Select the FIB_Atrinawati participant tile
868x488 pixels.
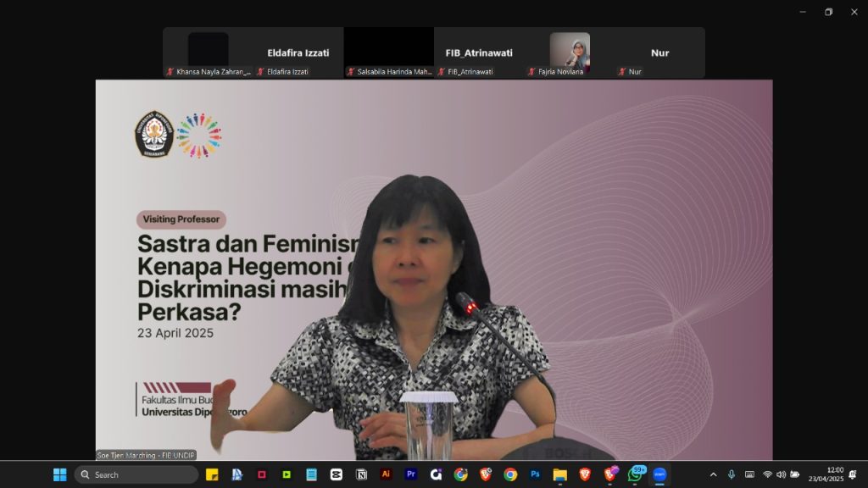tap(479, 53)
